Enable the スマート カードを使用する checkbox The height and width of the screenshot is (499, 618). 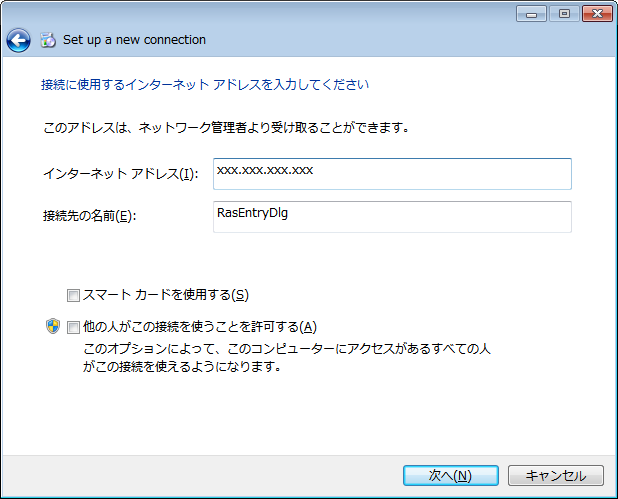point(73,295)
